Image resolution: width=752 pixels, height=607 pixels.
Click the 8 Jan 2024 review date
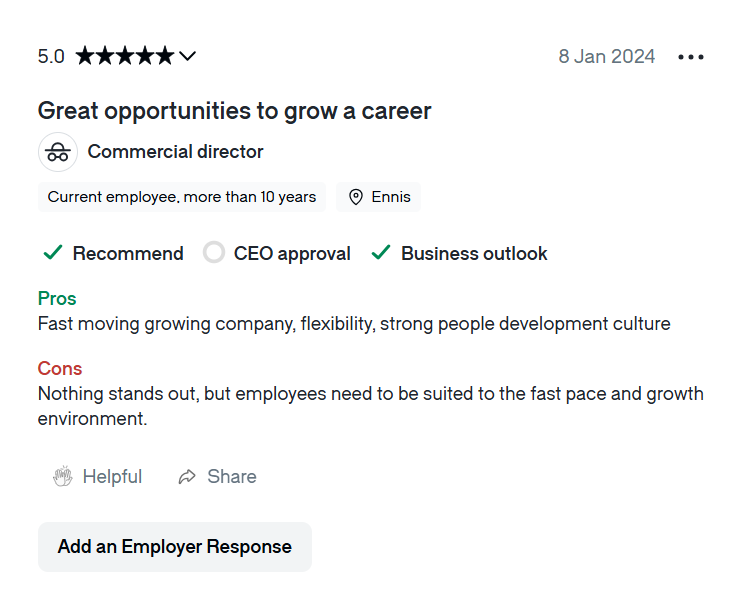tap(607, 56)
